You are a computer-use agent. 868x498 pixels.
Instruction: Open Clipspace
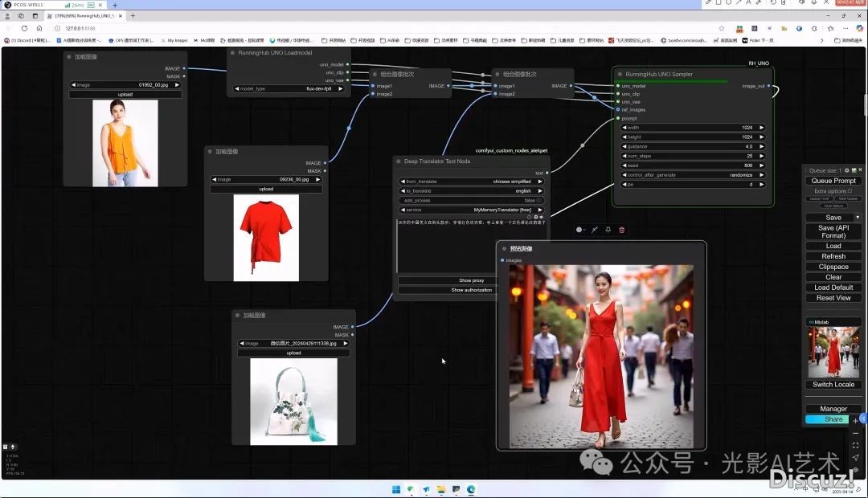[833, 267]
